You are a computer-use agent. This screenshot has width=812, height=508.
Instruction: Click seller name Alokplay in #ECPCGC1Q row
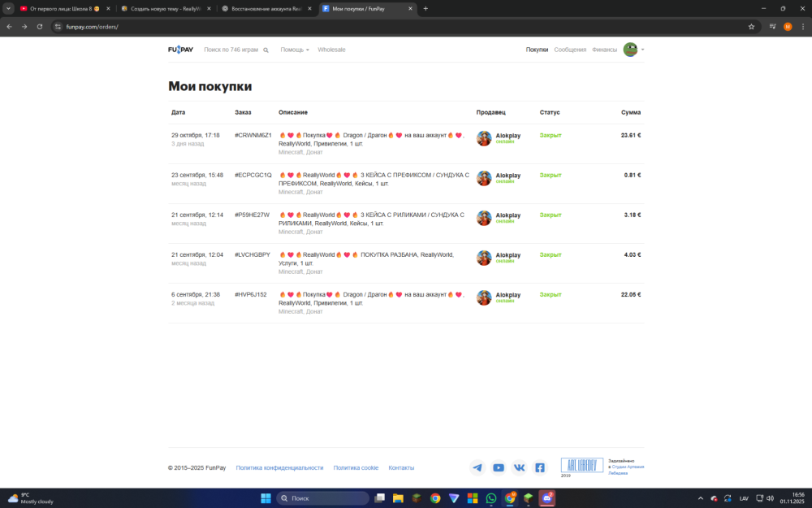point(508,176)
